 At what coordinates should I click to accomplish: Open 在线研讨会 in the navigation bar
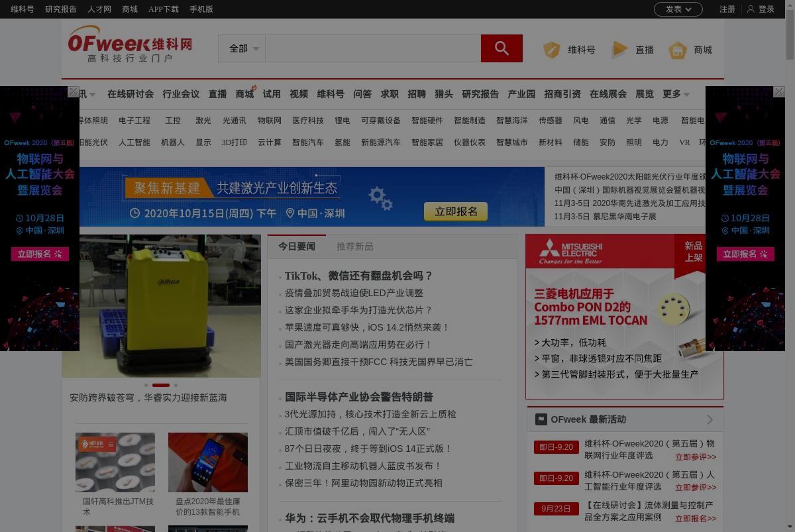[131, 94]
